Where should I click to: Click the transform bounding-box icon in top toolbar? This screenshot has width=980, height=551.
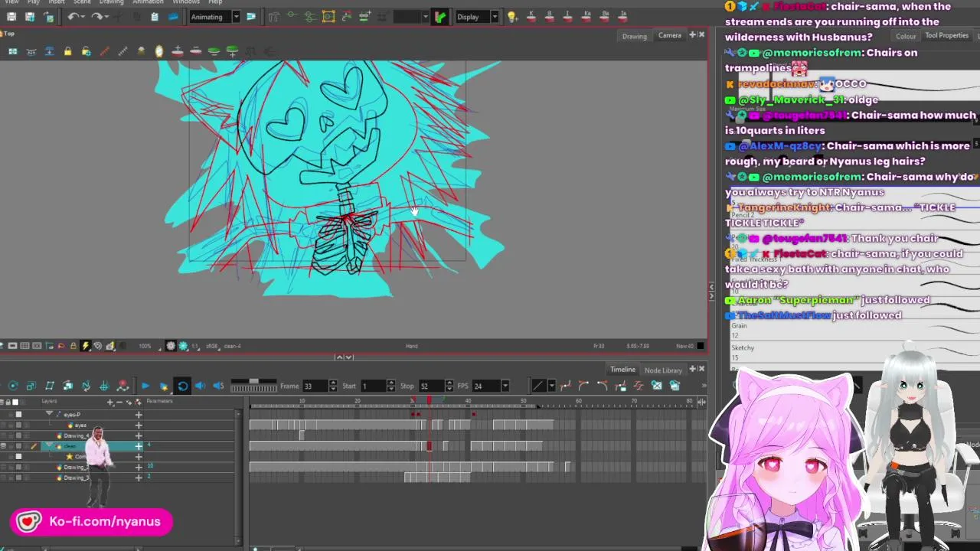tap(328, 17)
